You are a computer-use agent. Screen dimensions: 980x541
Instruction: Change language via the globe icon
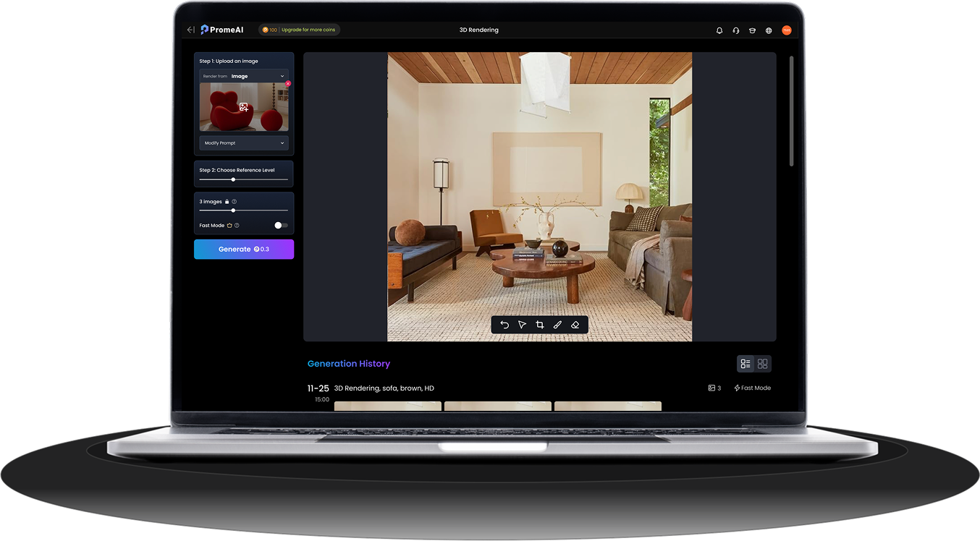point(769,30)
